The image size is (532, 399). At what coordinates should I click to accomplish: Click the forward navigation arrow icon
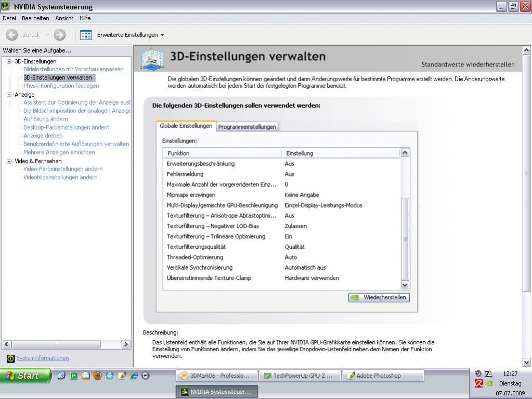[x=60, y=35]
